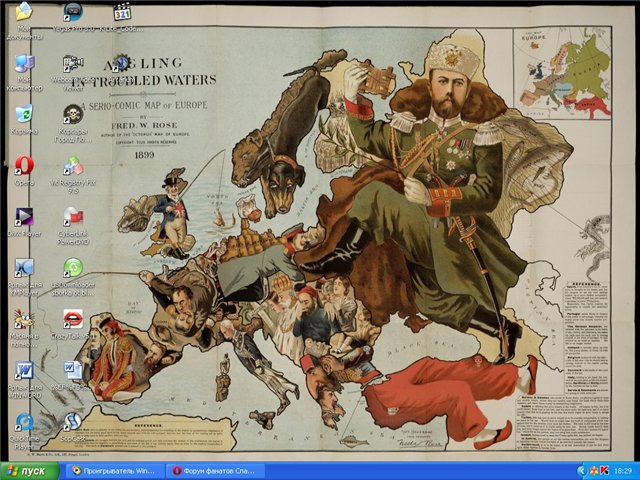Launch the SopCast shortcut

[73, 422]
